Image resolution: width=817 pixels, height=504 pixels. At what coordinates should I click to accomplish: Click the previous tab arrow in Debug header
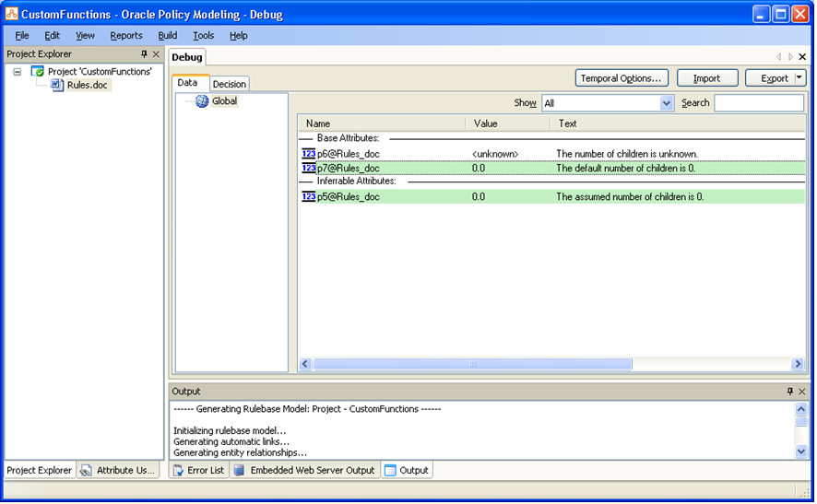tap(778, 57)
